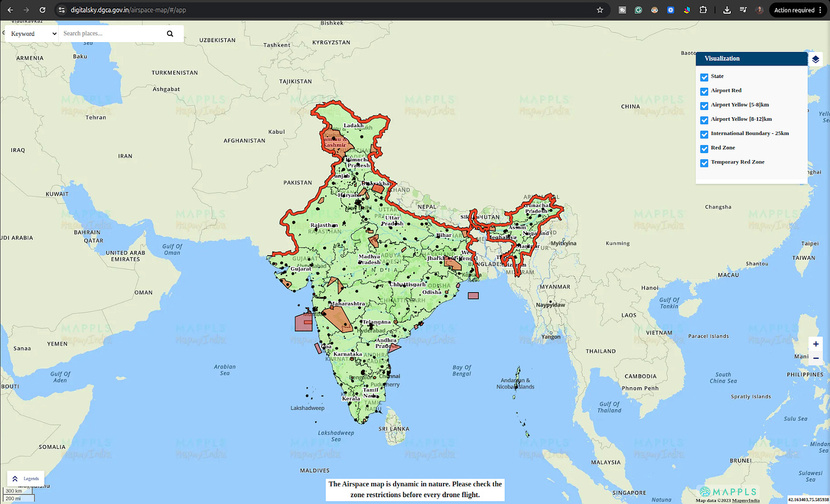This screenshot has width=830, height=504.
Task: Uncheck the State layer
Action: tap(705, 77)
